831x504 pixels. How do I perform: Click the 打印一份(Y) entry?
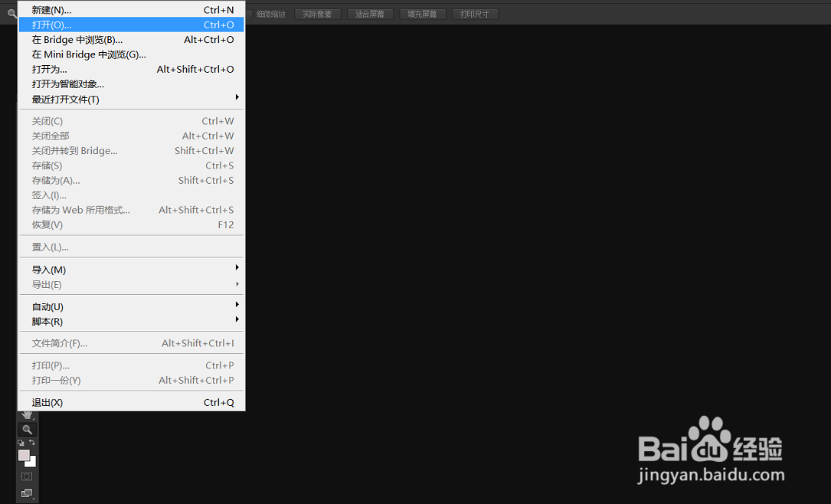coord(132,381)
